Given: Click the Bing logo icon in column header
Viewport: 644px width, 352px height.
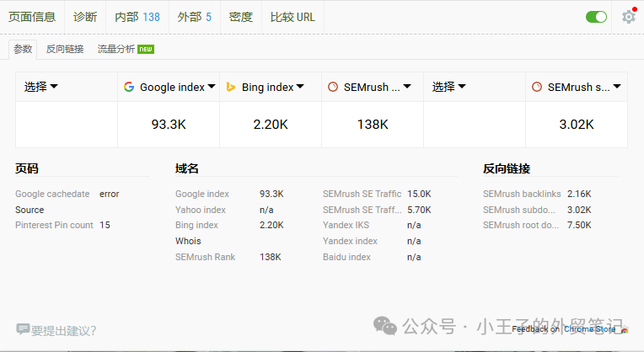Looking at the screenshot, I should [230, 87].
